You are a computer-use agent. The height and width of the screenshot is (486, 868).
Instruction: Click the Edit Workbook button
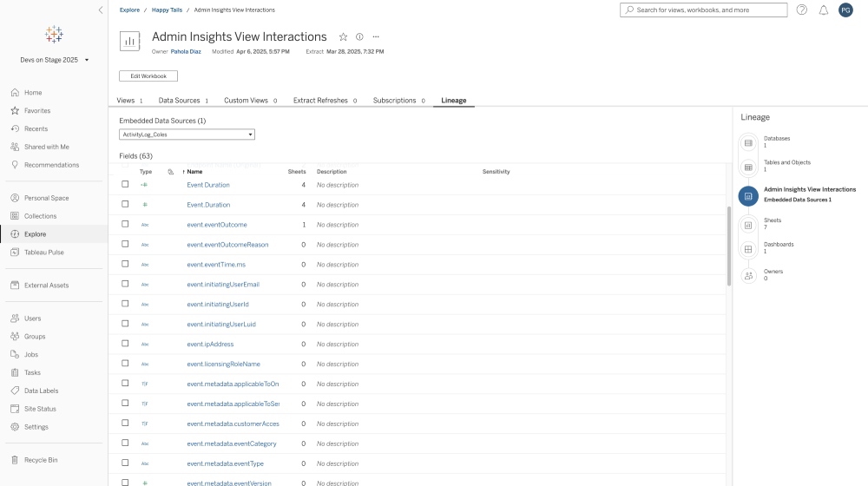tap(148, 76)
